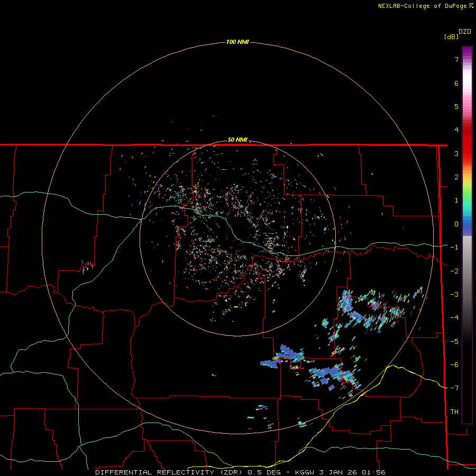476x476 pixels.
Task: Click the -2 value on color scale
Action: point(454,271)
